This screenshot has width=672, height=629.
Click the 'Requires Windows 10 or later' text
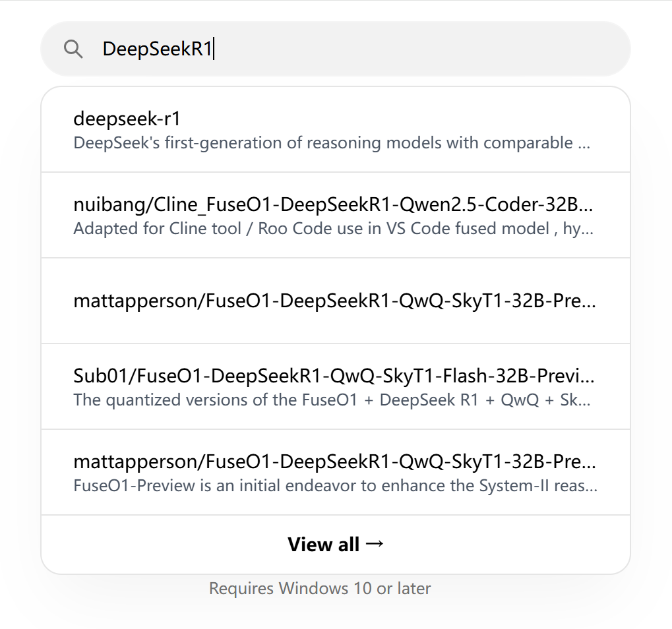tap(320, 588)
